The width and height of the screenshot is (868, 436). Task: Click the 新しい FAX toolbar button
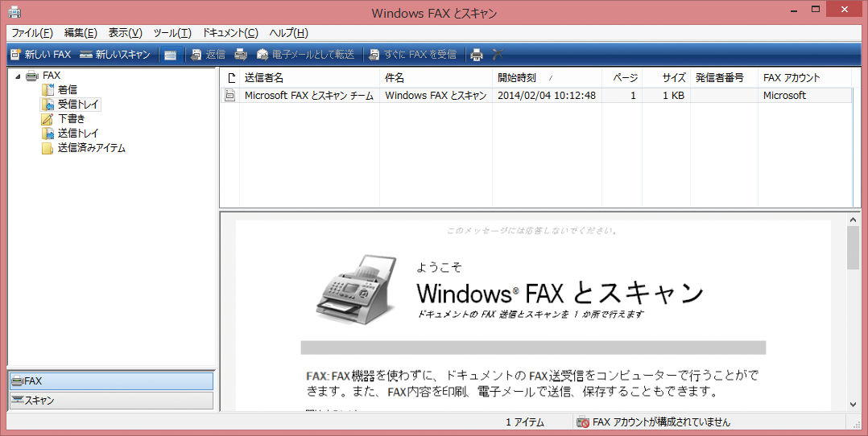point(40,55)
